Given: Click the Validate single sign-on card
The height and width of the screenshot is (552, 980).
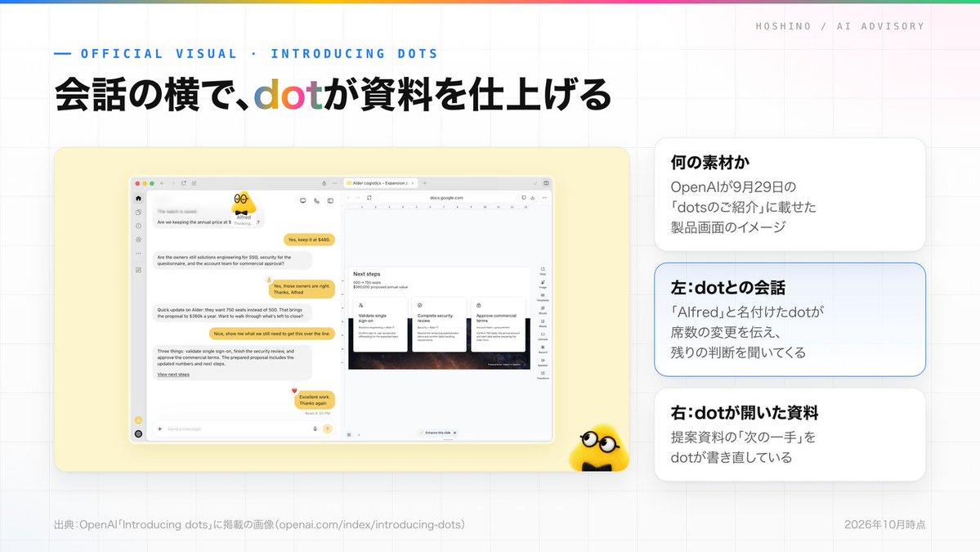Looking at the screenshot, I should coord(380,324).
